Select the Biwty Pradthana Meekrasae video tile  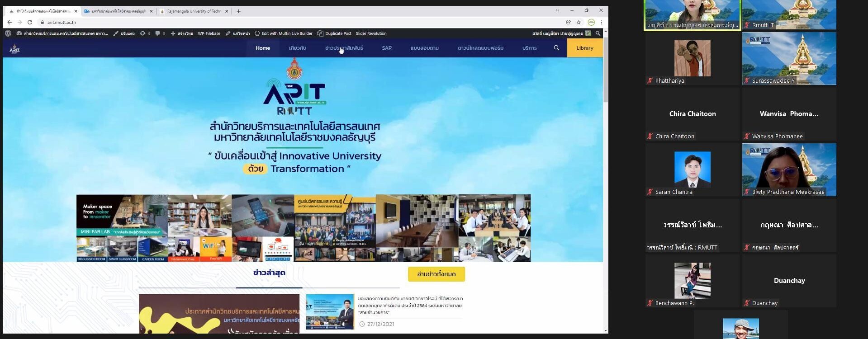click(789, 169)
